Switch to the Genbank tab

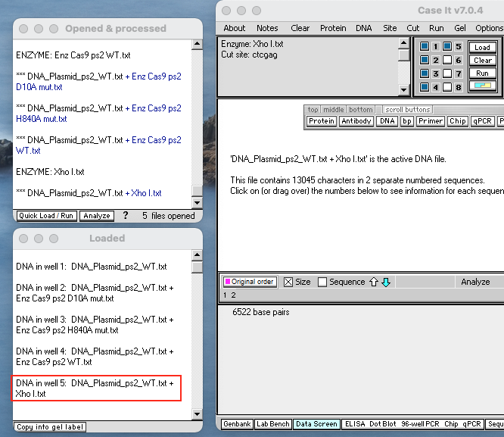[237, 424]
